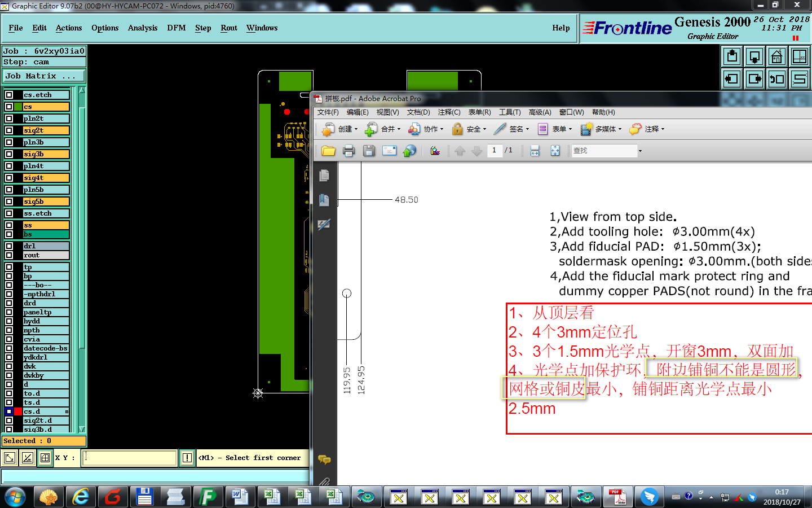812x508 pixels.
Task: Click the pan right view button
Action: [754, 79]
